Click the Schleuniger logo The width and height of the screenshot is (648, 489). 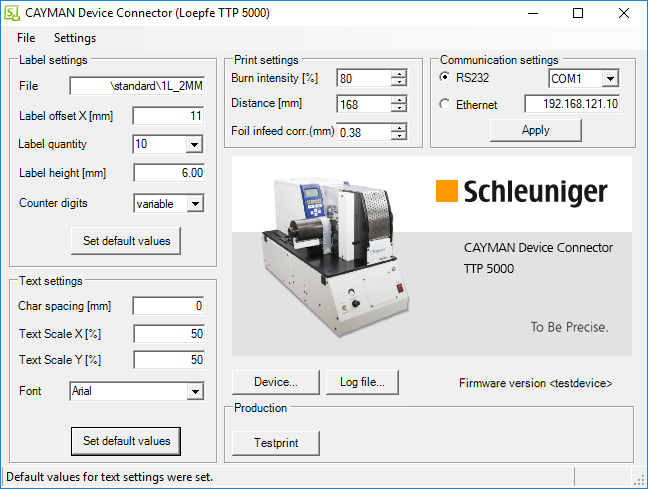(x=522, y=191)
